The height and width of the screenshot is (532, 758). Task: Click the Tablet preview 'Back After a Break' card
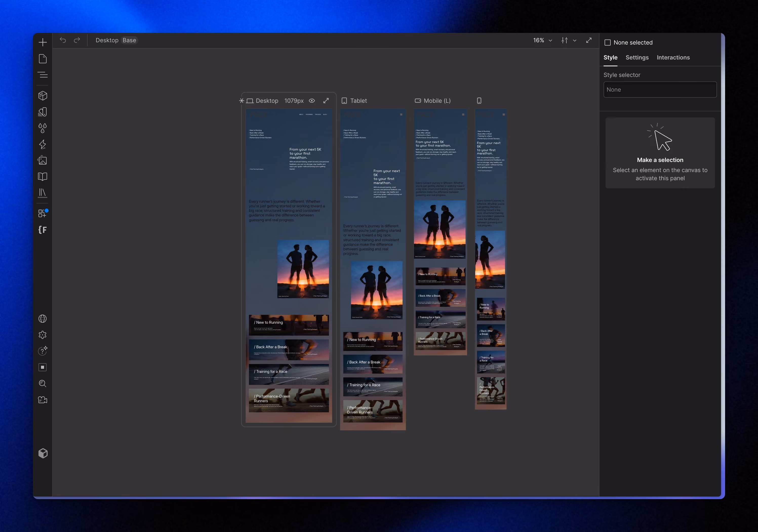coord(373,364)
